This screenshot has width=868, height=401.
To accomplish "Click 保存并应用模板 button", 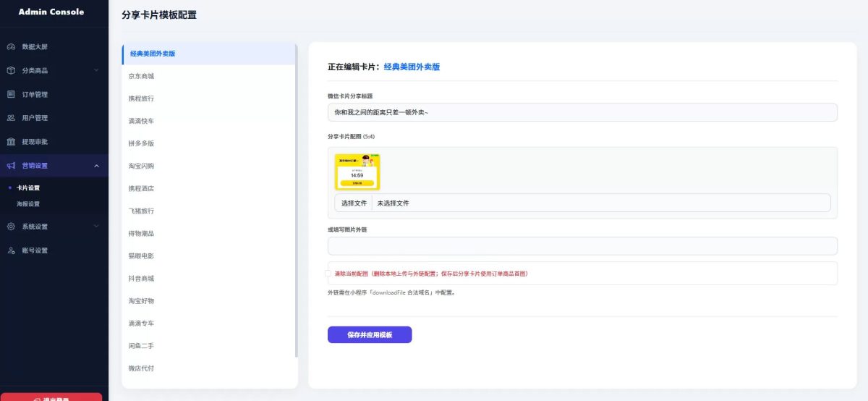I will [x=370, y=335].
